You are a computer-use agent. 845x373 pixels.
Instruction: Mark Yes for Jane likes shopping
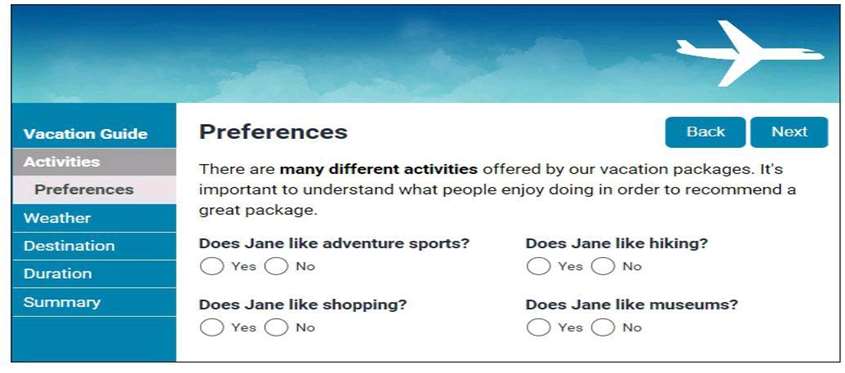coord(211,327)
